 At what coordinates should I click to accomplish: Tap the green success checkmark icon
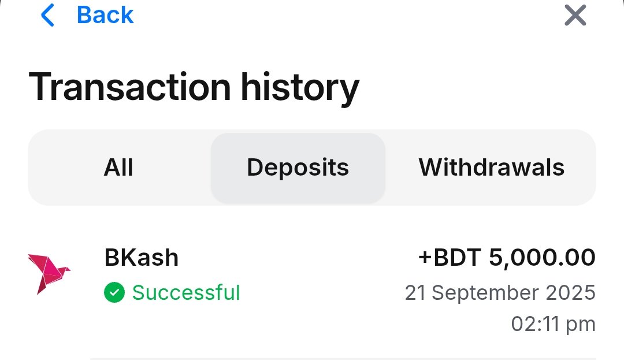click(114, 293)
